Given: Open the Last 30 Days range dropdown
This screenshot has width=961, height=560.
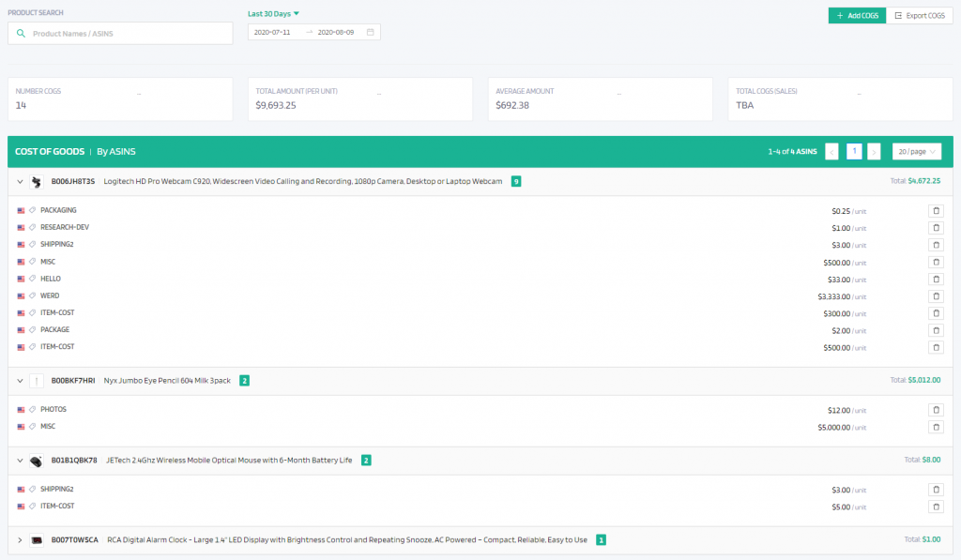Looking at the screenshot, I should tap(273, 13).
